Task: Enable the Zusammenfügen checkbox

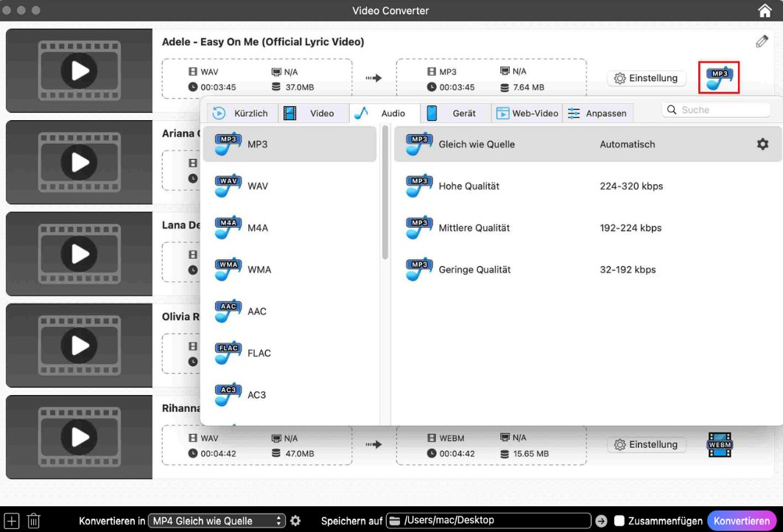Action: coord(619,521)
